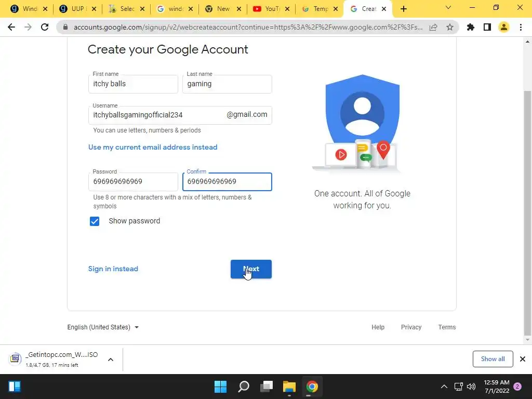
Task: Open Search from the taskbar
Action: tap(244, 387)
